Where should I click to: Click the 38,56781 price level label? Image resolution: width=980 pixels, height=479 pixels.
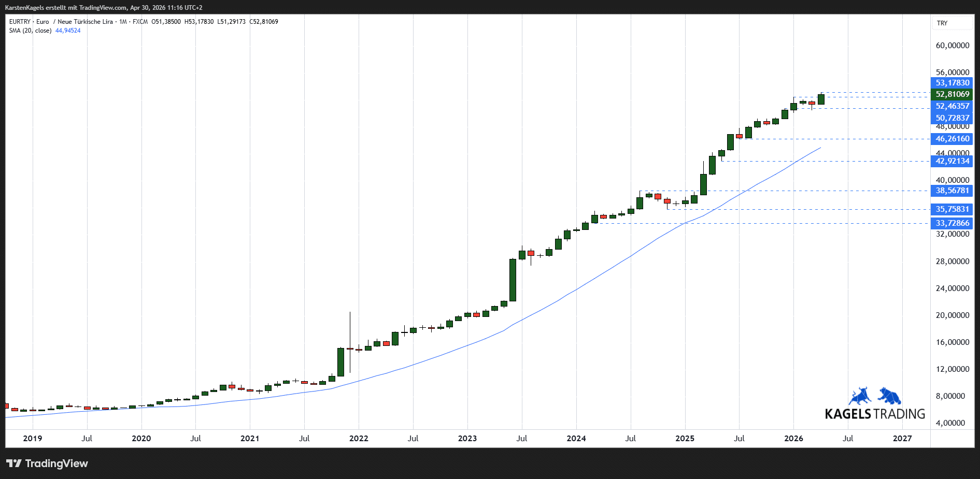point(952,191)
